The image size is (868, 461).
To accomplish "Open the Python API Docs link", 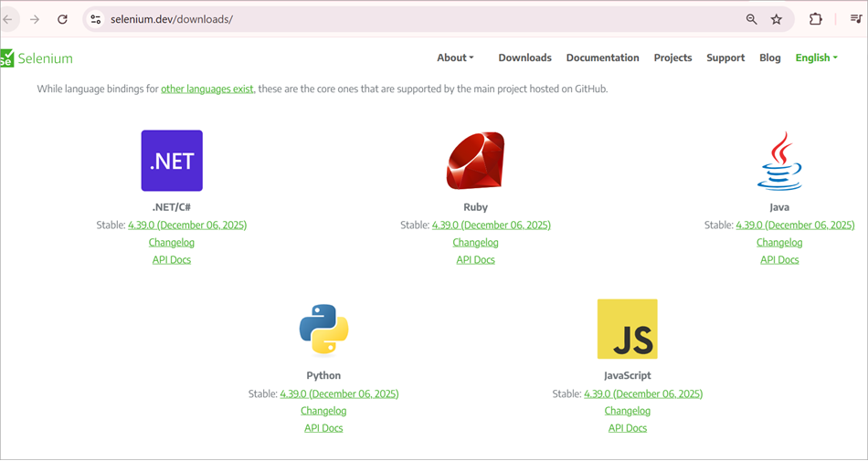I will pyautogui.click(x=323, y=428).
